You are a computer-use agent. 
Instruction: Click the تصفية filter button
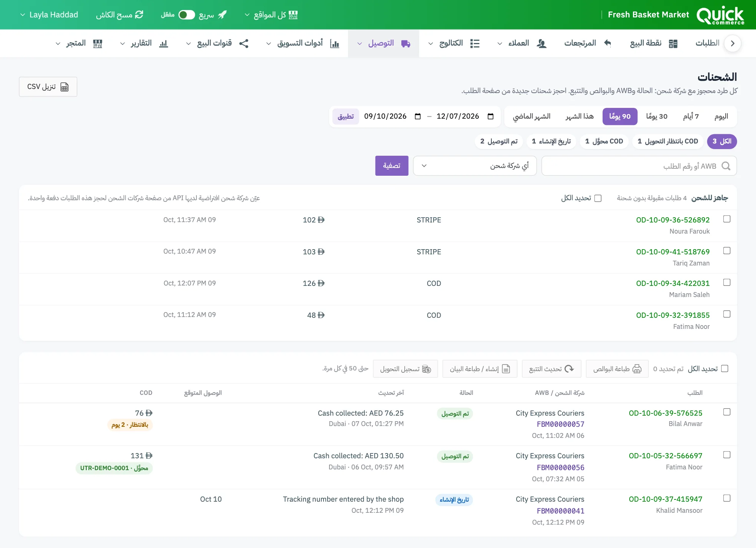392,166
